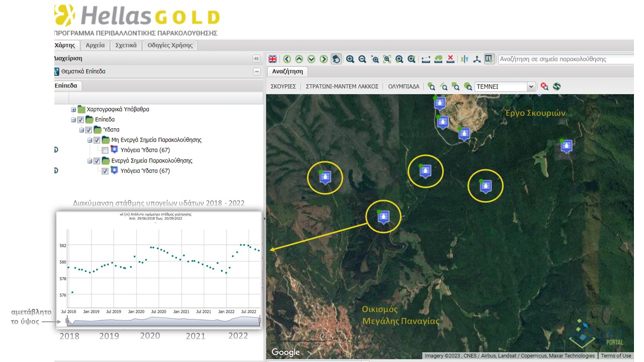The width and height of the screenshot is (644, 362).
Task: Toggle the identify info tool
Action: point(490,59)
